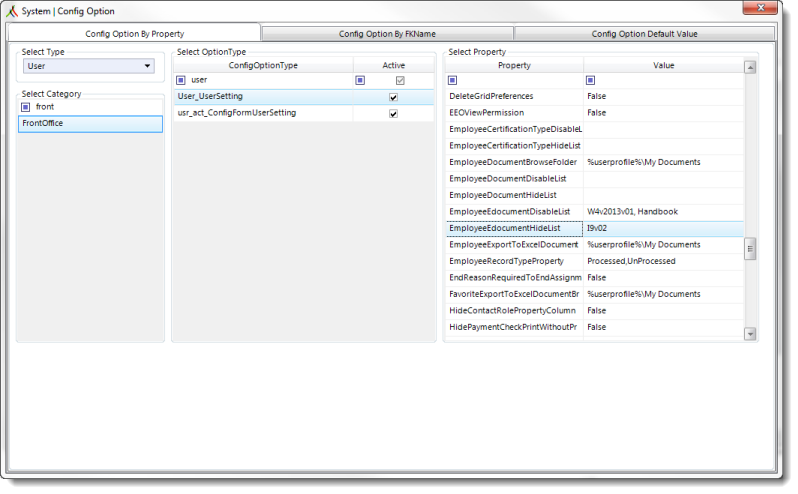Toggle the Active filter row checkbox
Viewport: 798px width, 494px height.
(401, 80)
